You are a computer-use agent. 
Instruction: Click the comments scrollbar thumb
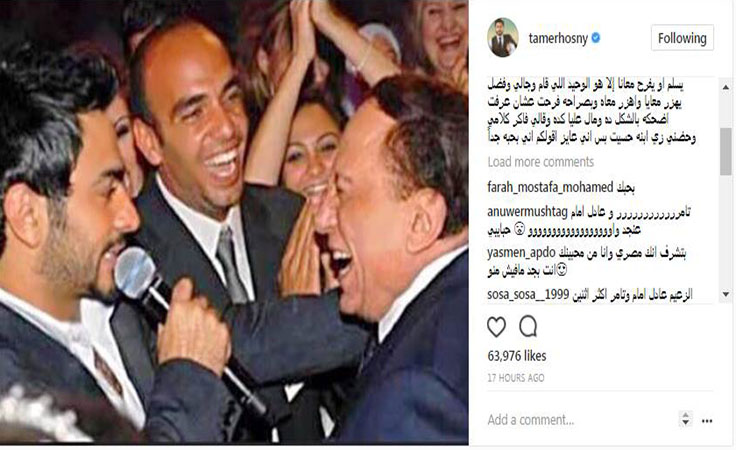point(726,151)
